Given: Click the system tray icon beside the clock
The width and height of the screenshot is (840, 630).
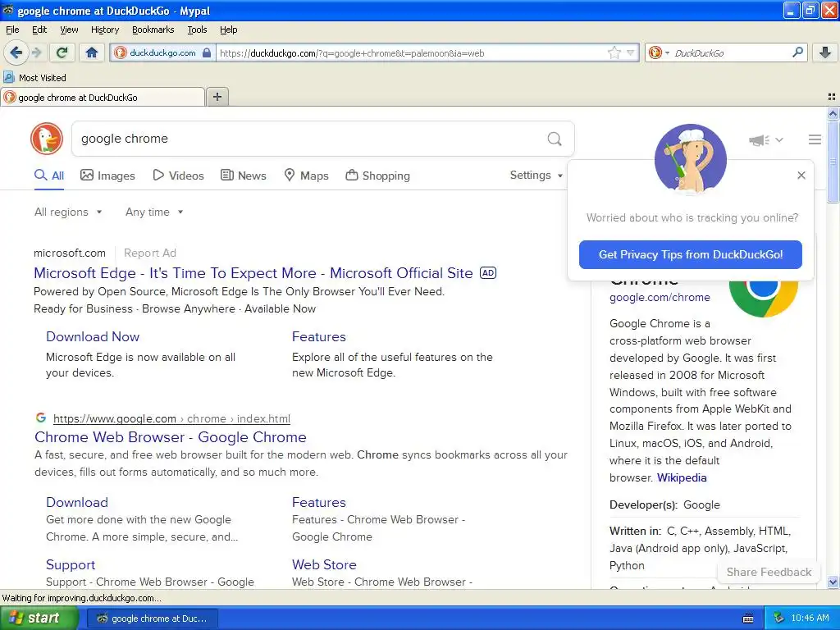Looking at the screenshot, I should click(x=779, y=618).
